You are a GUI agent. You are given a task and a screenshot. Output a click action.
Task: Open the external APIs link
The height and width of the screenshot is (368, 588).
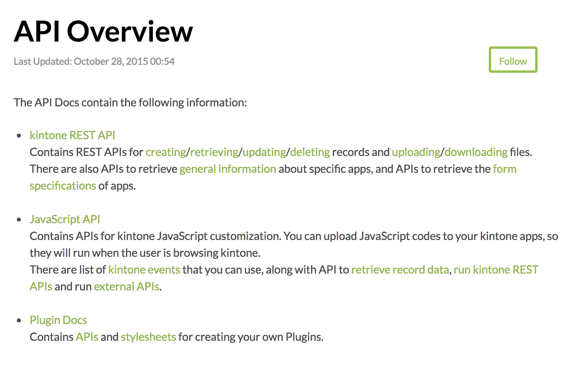pos(127,286)
